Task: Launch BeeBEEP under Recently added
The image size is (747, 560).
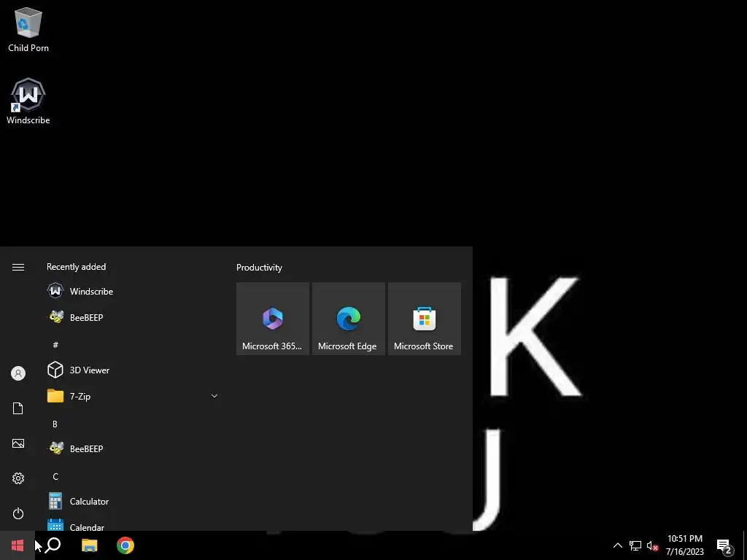Action: point(133,317)
